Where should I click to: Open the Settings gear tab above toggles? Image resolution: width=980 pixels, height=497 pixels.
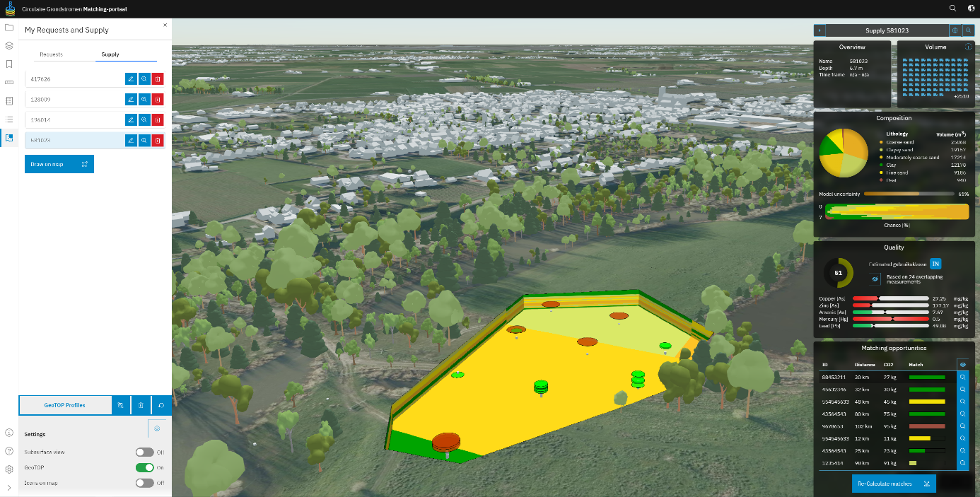[157, 428]
